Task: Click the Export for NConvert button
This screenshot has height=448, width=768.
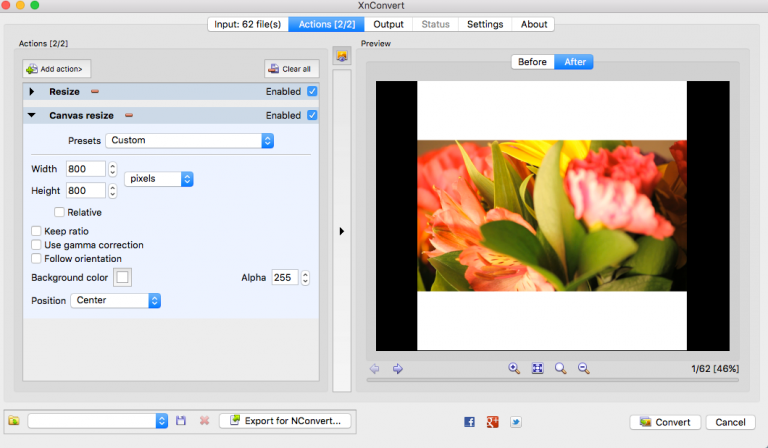Action: pyautogui.click(x=287, y=421)
